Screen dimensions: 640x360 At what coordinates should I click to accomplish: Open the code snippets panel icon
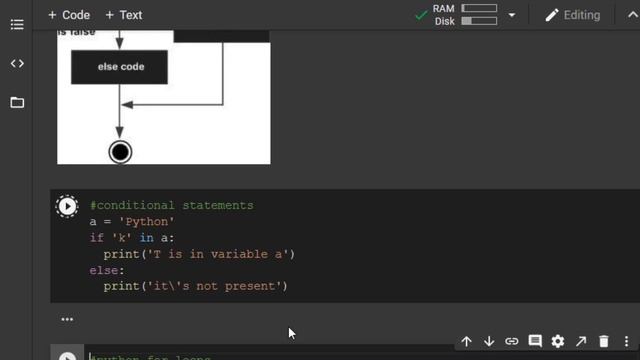(17, 64)
